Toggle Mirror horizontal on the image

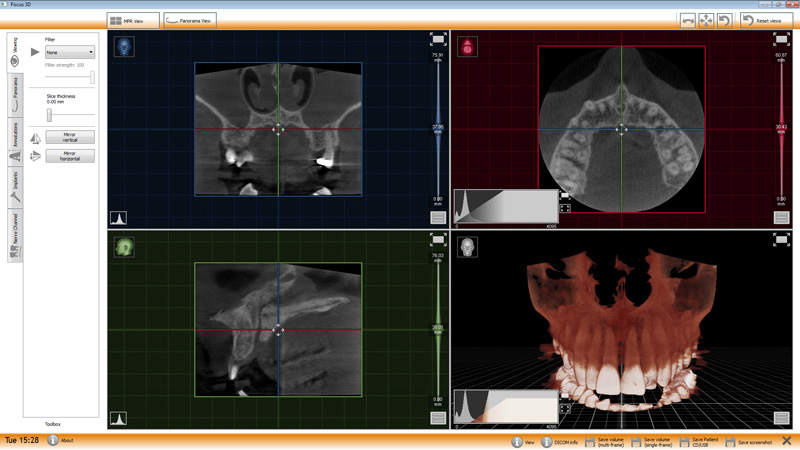click(x=69, y=156)
